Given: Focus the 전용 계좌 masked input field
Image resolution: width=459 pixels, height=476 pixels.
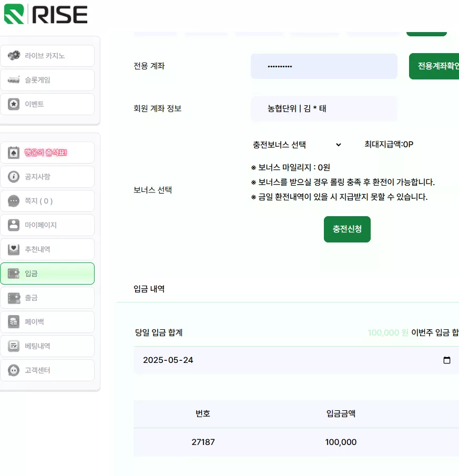Looking at the screenshot, I should tap(324, 66).
